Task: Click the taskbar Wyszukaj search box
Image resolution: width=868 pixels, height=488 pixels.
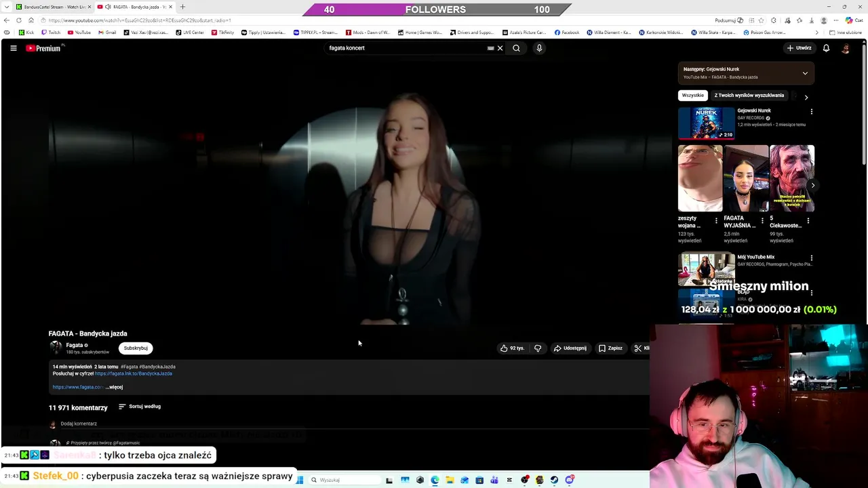Action: pos(344,480)
